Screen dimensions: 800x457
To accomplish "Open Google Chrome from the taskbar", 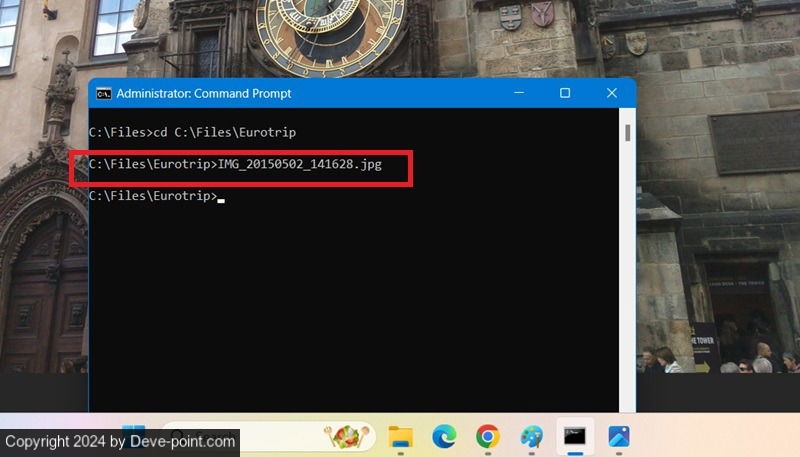I will click(488, 436).
